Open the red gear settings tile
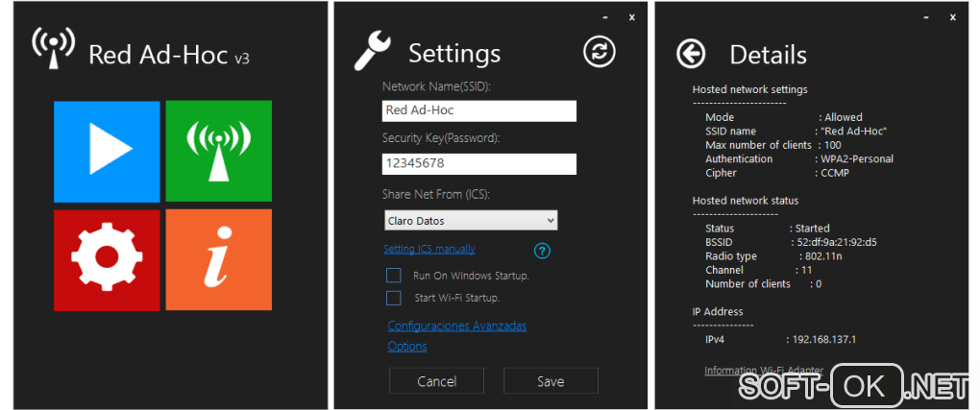Screen dimensions: 980x410 [x=107, y=259]
